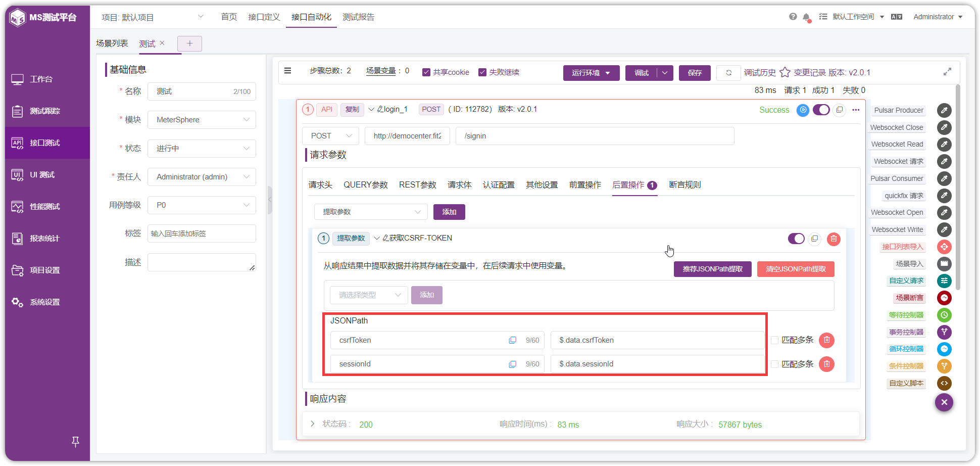
Task: Click the Pulsar Producer add icon
Action: click(x=944, y=110)
